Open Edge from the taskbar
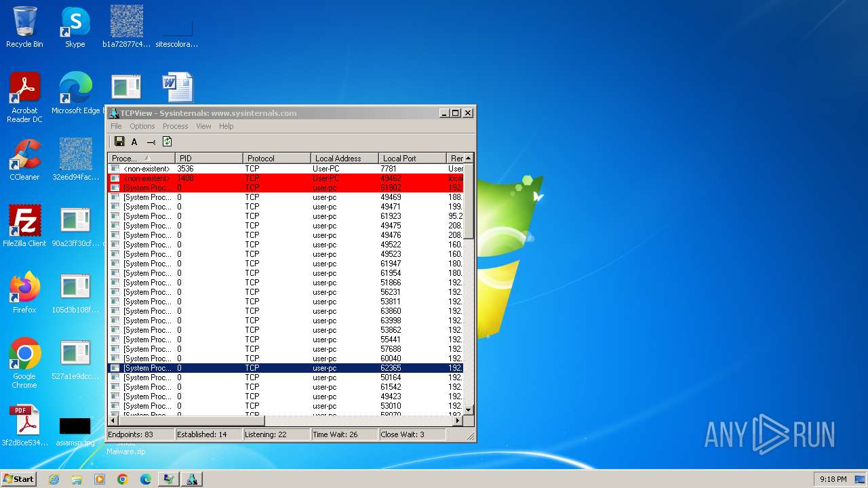This screenshot has height=488, width=868. [146, 479]
